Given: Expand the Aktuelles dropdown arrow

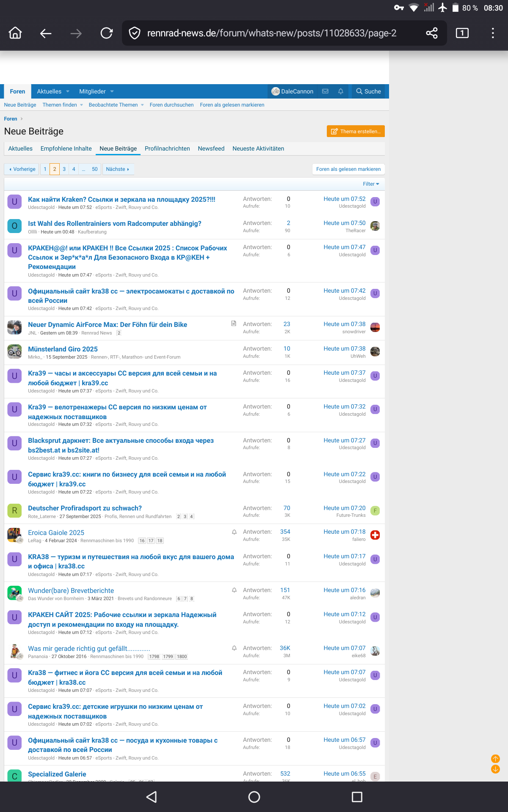Looking at the screenshot, I should (x=68, y=91).
